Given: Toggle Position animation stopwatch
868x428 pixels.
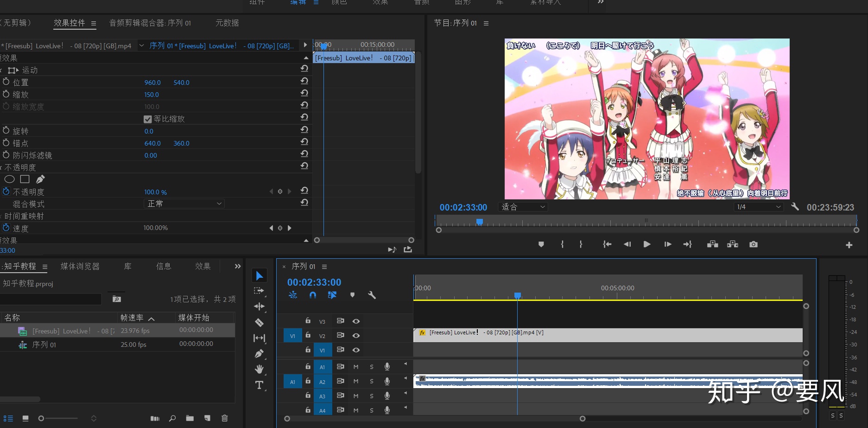Looking at the screenshot, I should click(6, 82).
